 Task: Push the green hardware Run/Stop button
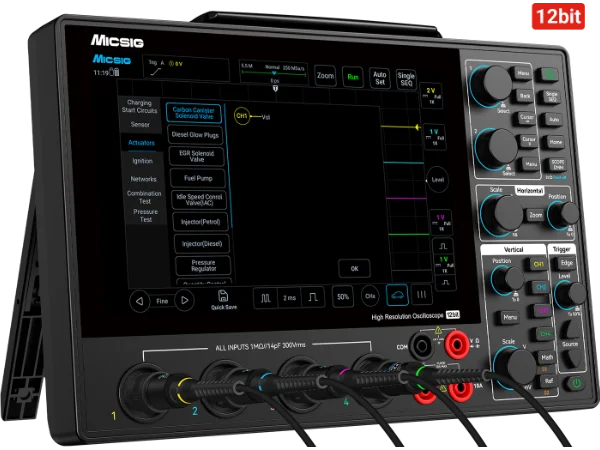[x=549, y=74]
